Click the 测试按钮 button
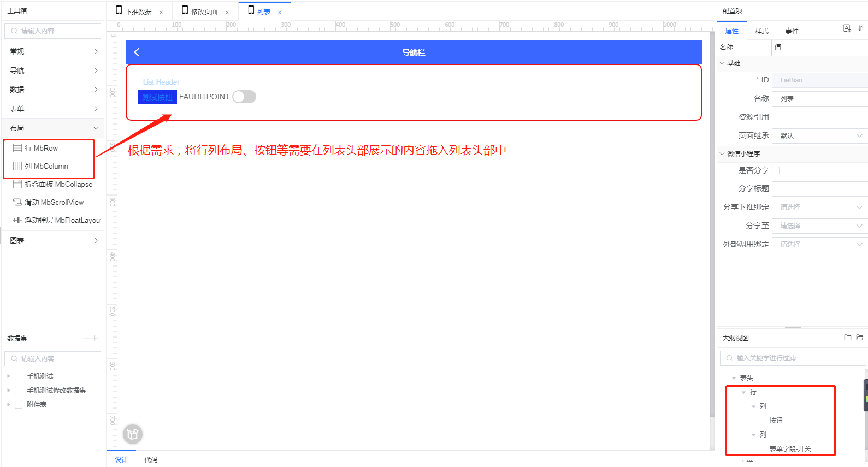Image resolution: width=868 pixels, height=467 pixels. tap(157, 97)
